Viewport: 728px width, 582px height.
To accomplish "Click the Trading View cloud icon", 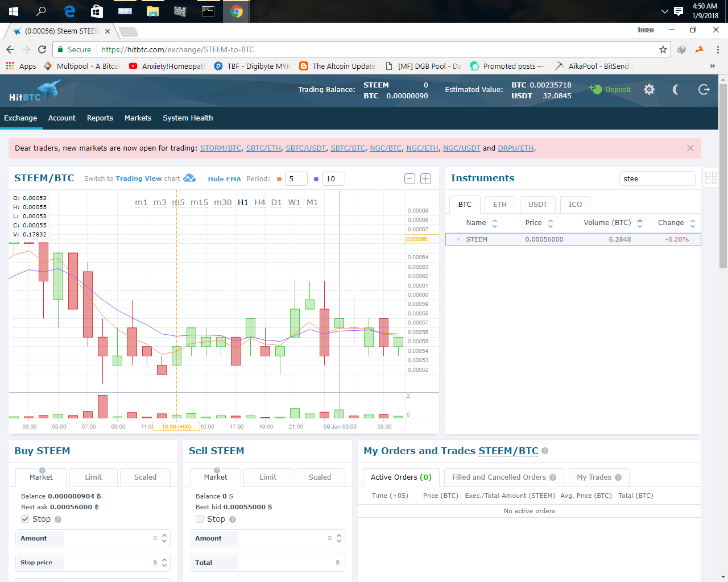I will pos(189,178).
